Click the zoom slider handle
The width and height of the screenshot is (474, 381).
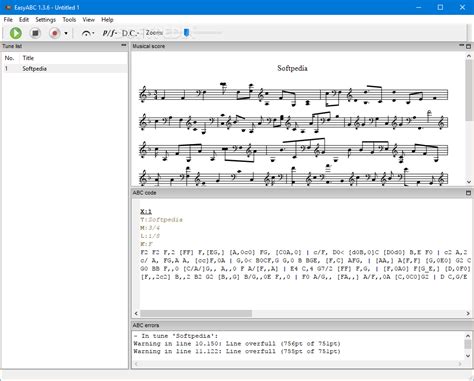pyautogui.click(x=187, y=33)
